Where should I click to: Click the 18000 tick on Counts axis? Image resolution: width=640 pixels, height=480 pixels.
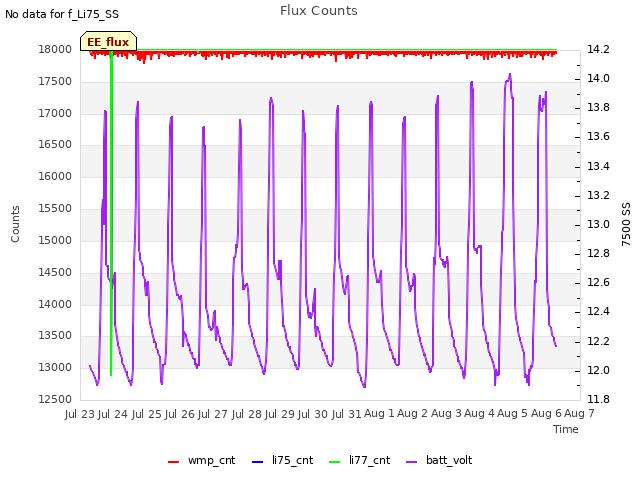point(55,49)
